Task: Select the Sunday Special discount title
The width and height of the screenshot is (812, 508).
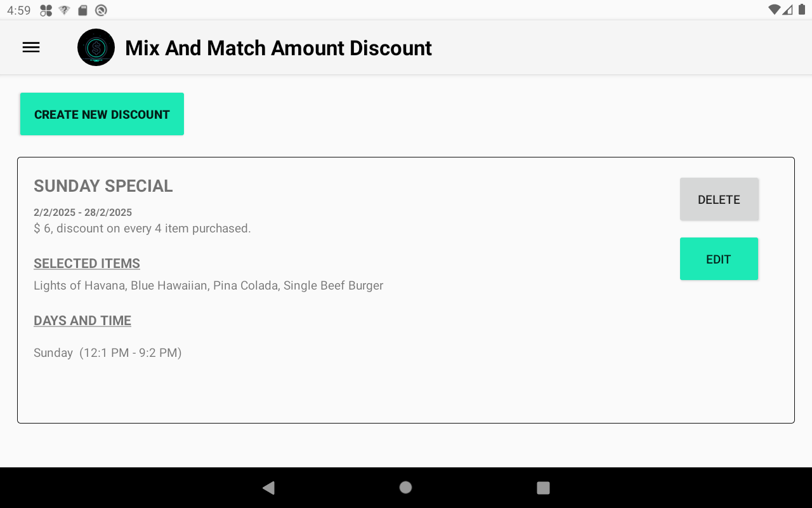Action: 103,186
